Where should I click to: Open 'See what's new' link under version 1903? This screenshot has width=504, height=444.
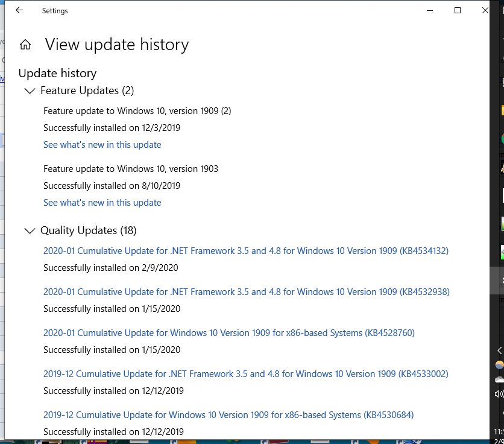(102, 203)
